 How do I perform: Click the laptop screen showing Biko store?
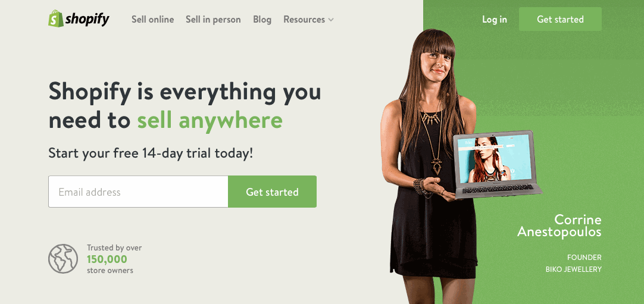point(495,159)
